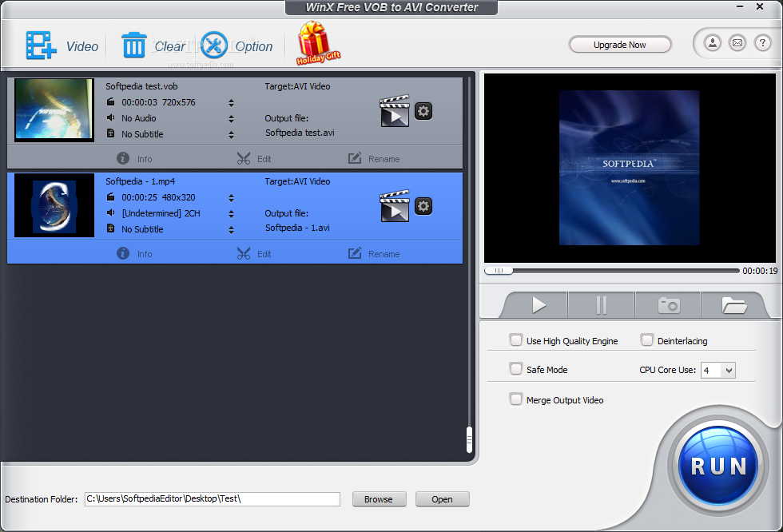Change No Subtitle selector for Softpedia test.vob
The height and width of the screenshot is (532, 783).
[x=231, y=135]
